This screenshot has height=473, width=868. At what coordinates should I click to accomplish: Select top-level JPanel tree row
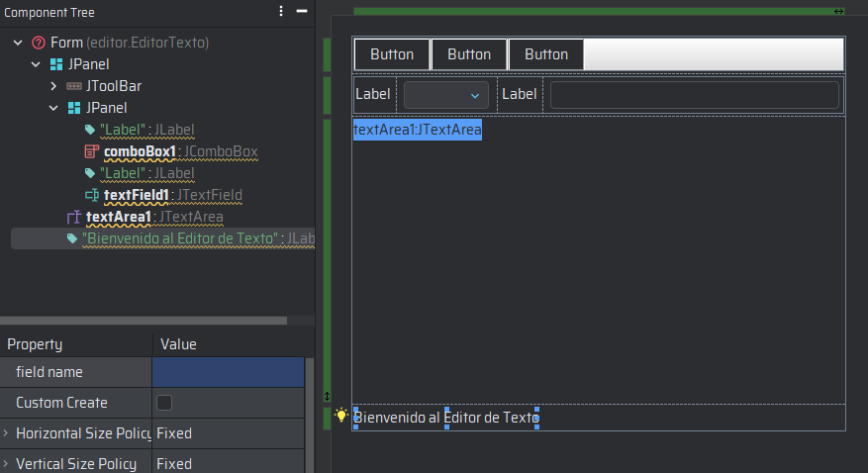click(x=88, y=64)
